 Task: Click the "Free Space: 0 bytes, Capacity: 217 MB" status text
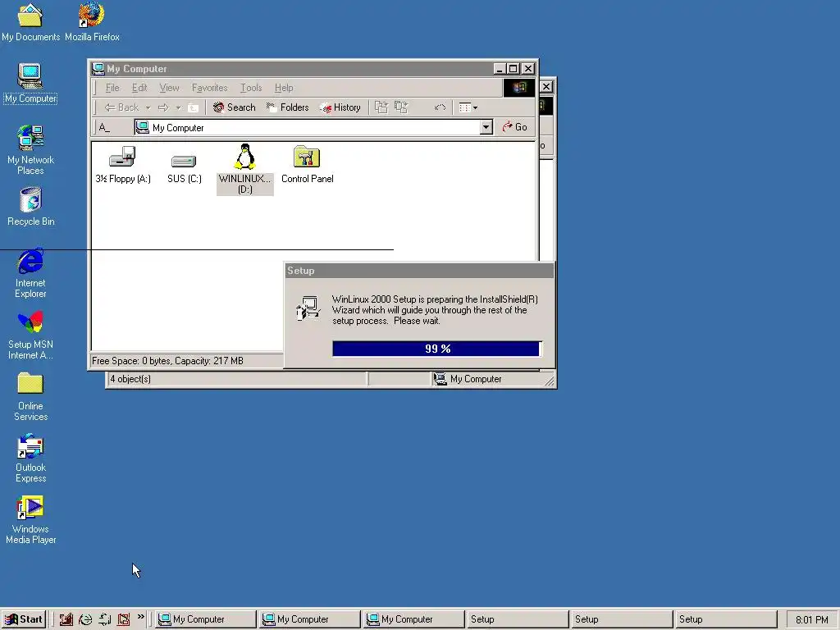[x=167, y=361]
